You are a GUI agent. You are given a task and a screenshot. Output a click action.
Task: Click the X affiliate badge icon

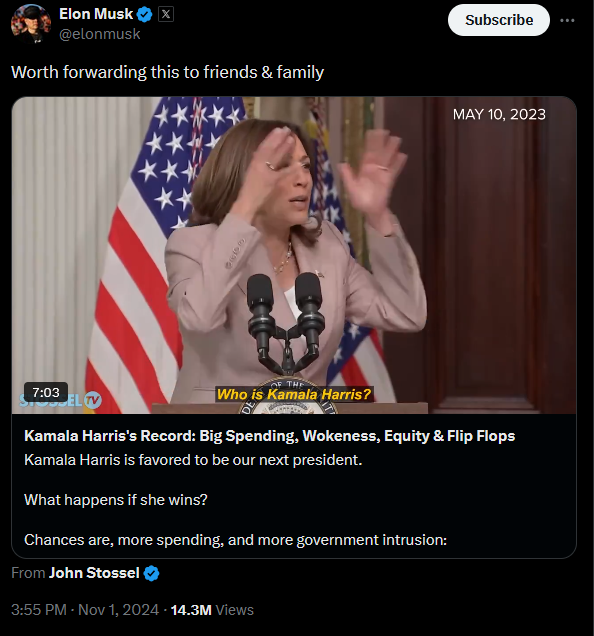pos(166,15)
